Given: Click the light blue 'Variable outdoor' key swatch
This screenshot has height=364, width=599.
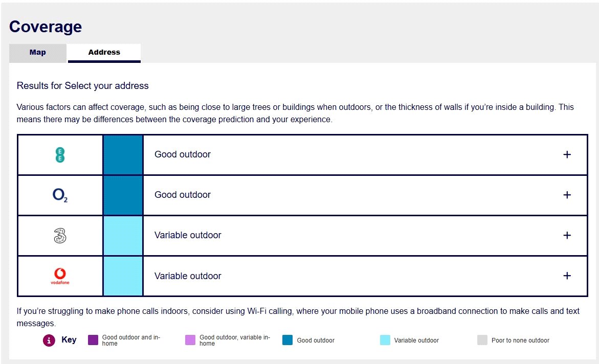Looking at the screenshot, I should click(x=385, y=340).
